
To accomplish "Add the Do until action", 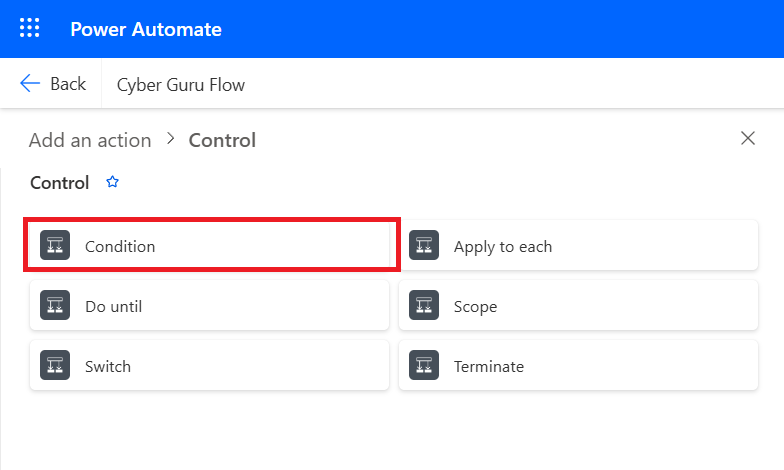I will click(x=210, y=305).
